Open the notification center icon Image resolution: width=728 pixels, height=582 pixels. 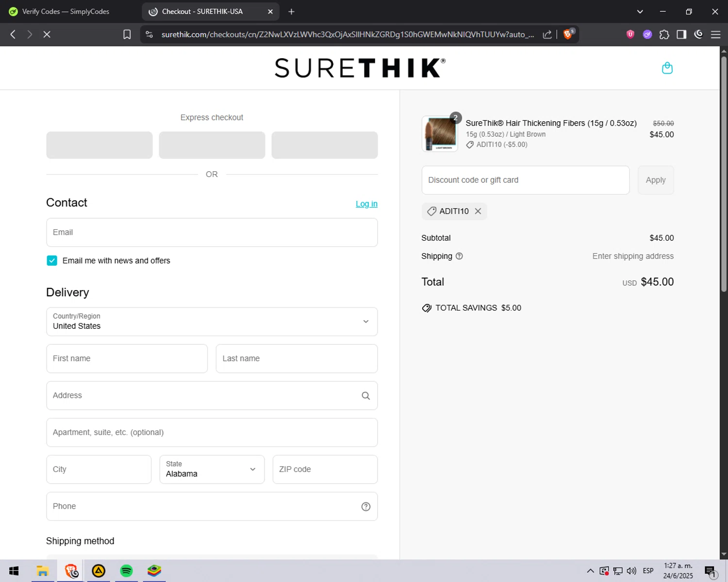711,571
